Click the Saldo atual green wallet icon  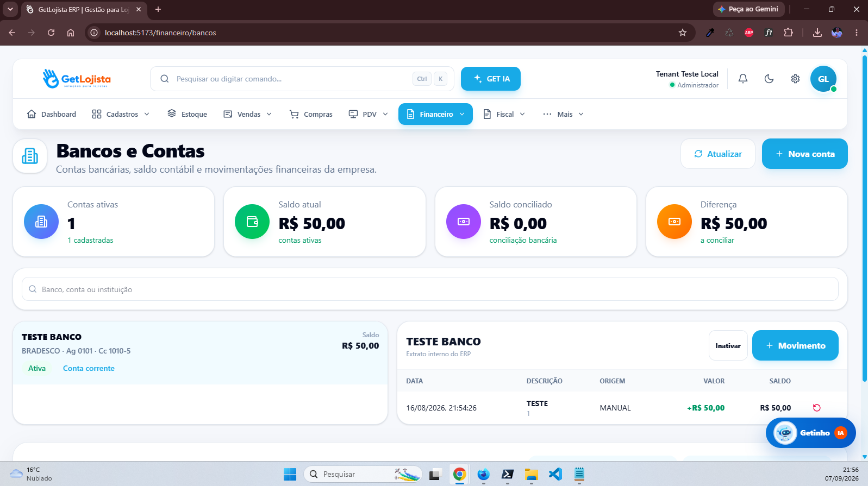click(x=252, y=222)
